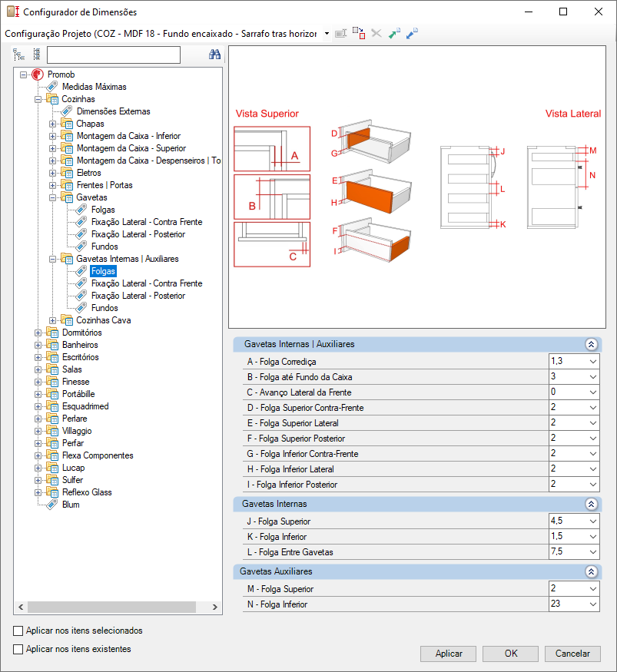Click the blue import arrow icon

(412, 34)
